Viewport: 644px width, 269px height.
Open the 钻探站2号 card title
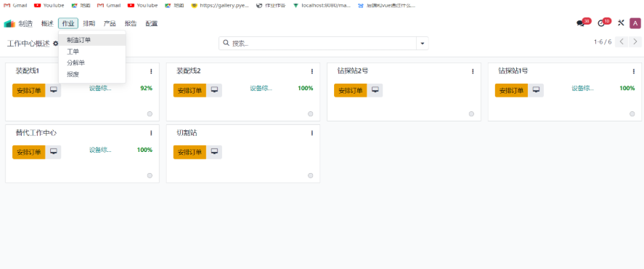pos(353,71)
